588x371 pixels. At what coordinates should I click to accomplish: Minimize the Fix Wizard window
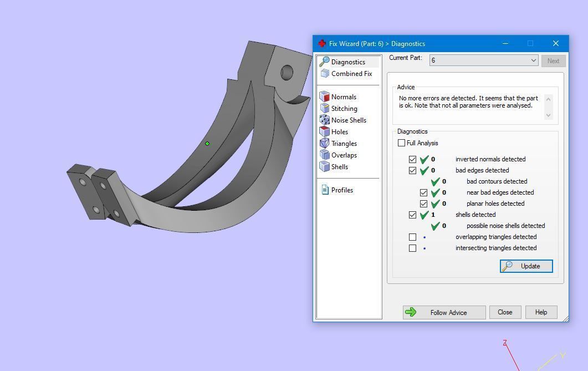pyautogui.click(x=505, y=43)
